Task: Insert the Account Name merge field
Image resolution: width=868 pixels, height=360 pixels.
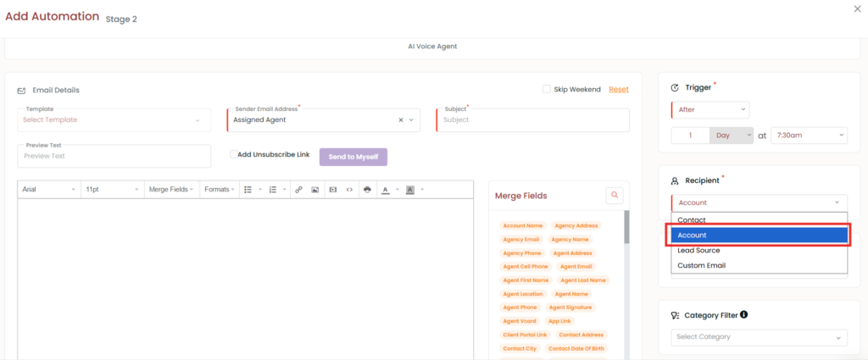Action: pyautogui.click(x=522, y=225)
